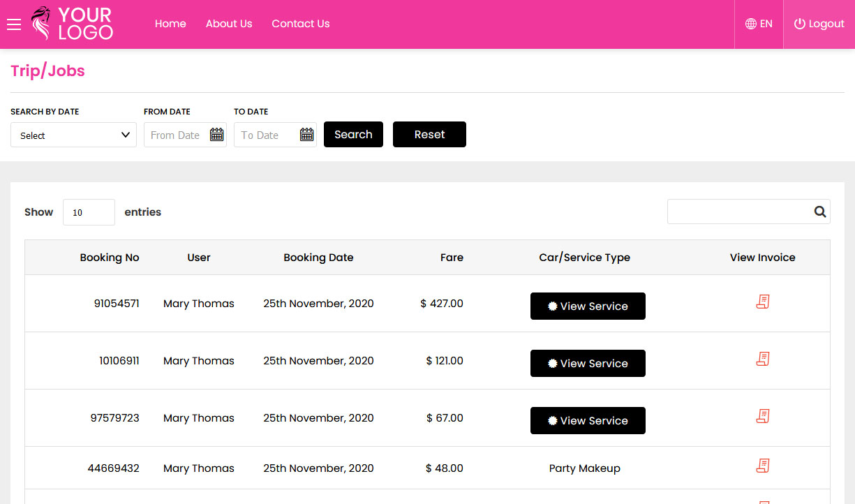View Service for booking 91054571
This screenshot has height=504, width=855.
(x=588, y=306)
